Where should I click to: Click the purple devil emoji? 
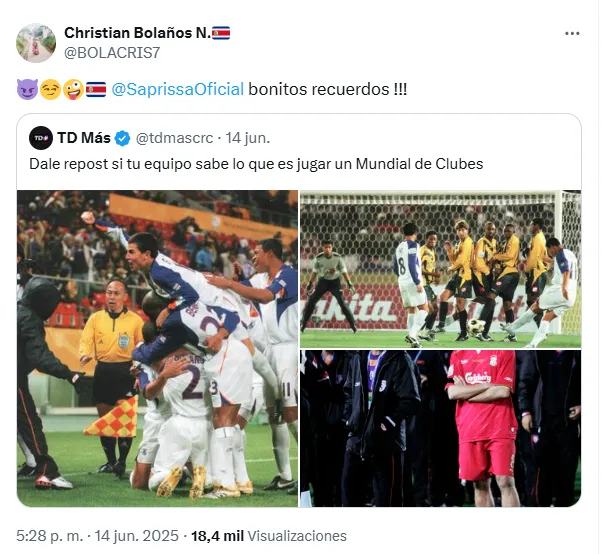[26, 90]
